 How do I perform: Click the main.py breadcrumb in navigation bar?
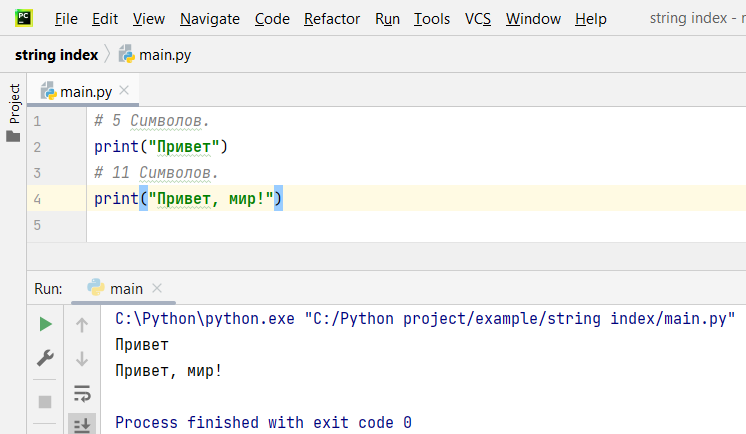[165, 55]
